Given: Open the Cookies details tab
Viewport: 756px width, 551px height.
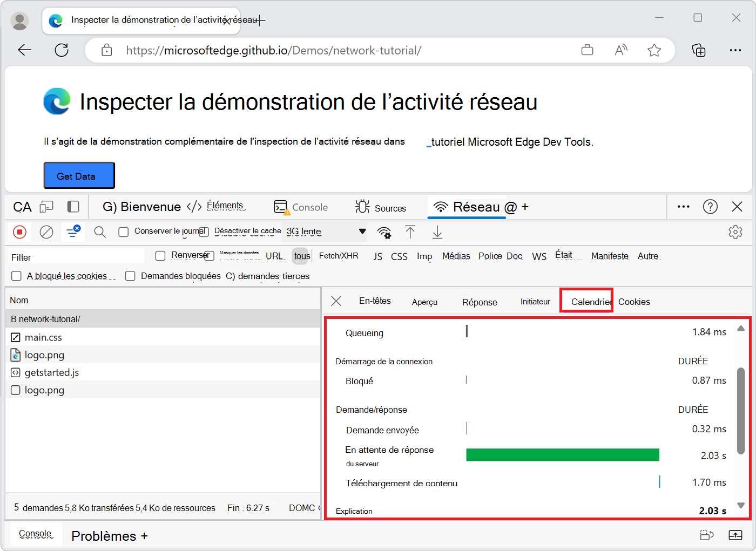Looking at the screenshot, I should tap(634, 302).
